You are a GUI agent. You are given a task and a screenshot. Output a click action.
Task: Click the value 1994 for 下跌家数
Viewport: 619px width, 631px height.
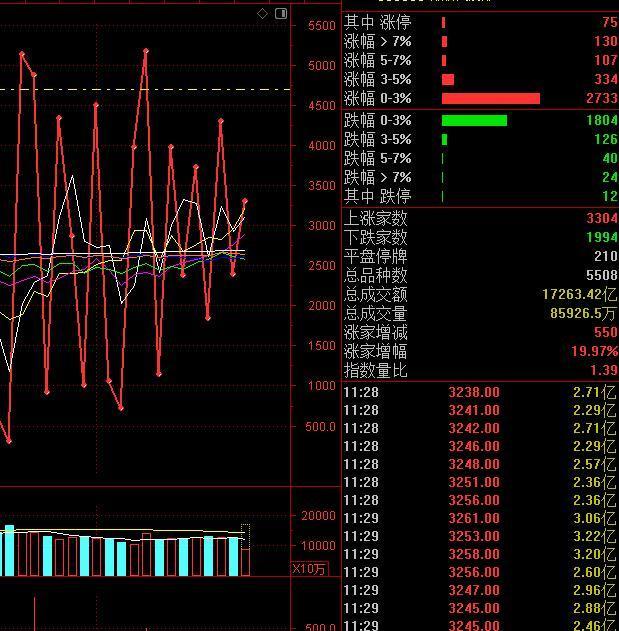(x=601, y=237)
